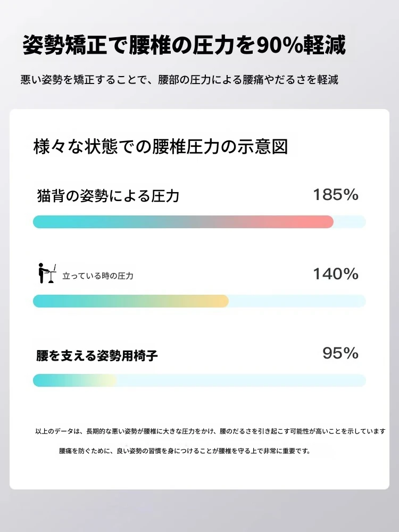The image size is (399, 532).
Task: Click the yellow-tipped filled bar for 140%
Action: point(130,301)
